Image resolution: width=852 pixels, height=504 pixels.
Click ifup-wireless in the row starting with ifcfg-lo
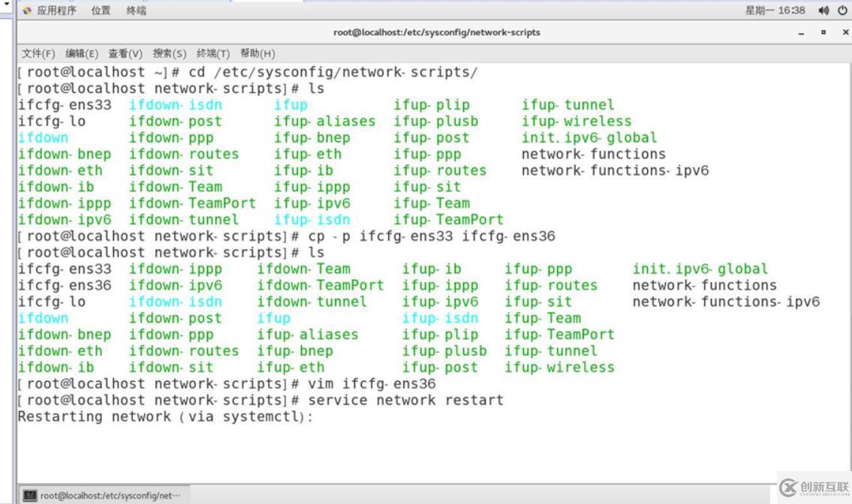coord(577,121)
